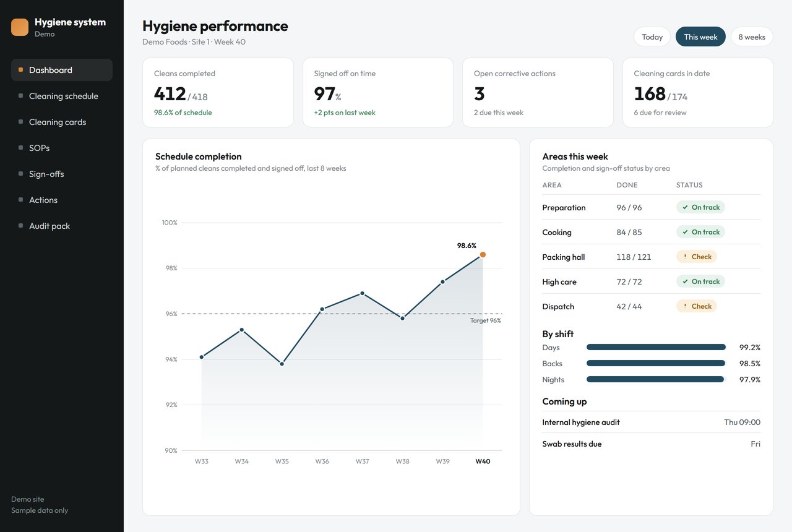Click the On track badge for Cooking
792x532 pixels.
[700, 232]
